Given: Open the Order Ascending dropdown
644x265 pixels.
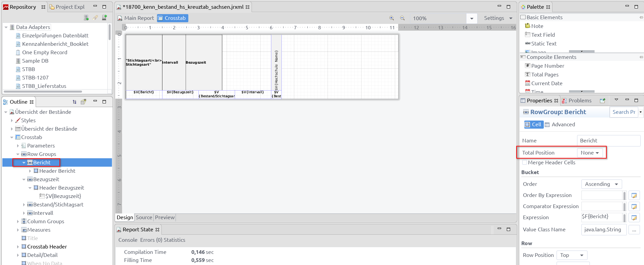Looking at the screenshot, I should coord(602,184).
